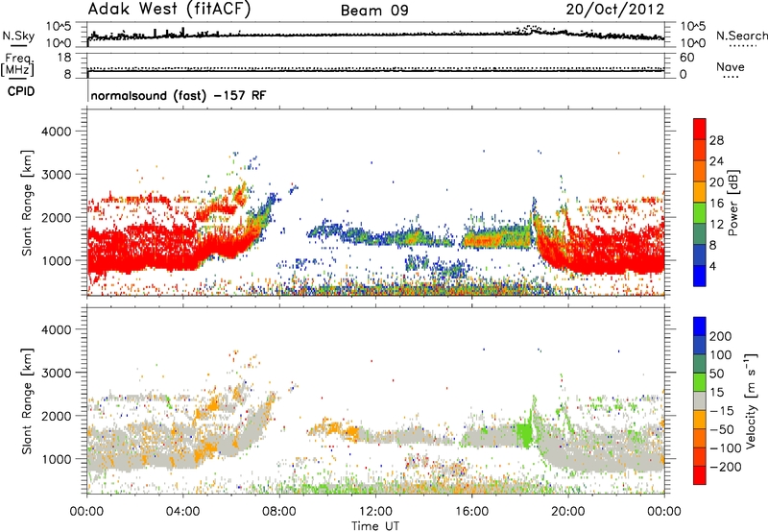Click the 'Nave' legend label
This screenshot has height=532, width=768.
point(731,66)
